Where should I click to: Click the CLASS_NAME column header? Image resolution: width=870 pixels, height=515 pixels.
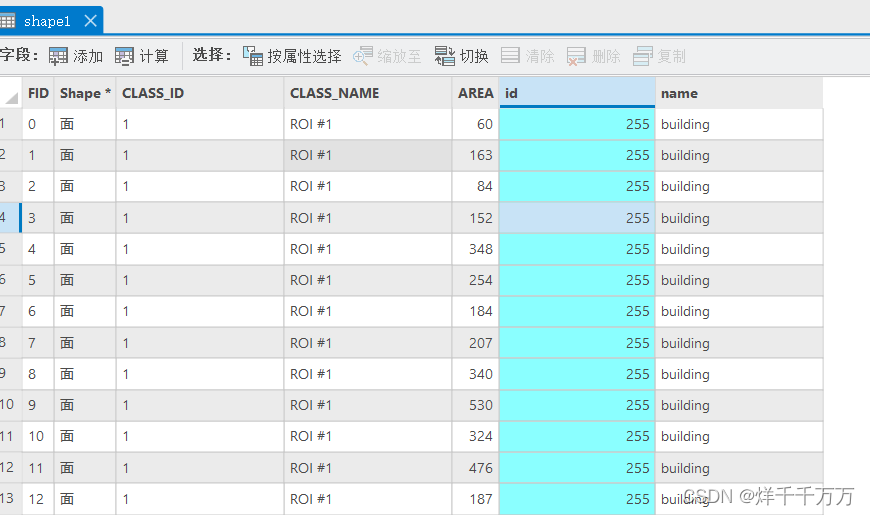[368, 93]
